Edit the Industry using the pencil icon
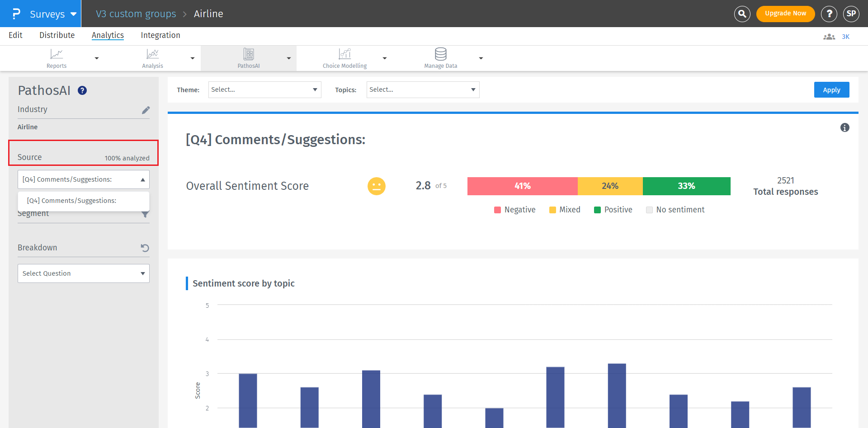 [146, 110]
